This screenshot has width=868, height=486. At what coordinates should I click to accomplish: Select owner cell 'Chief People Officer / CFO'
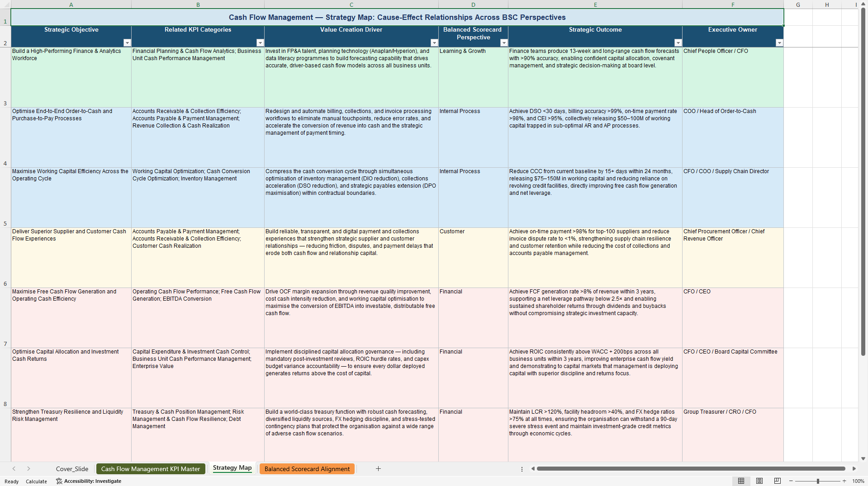pos(733,77)
